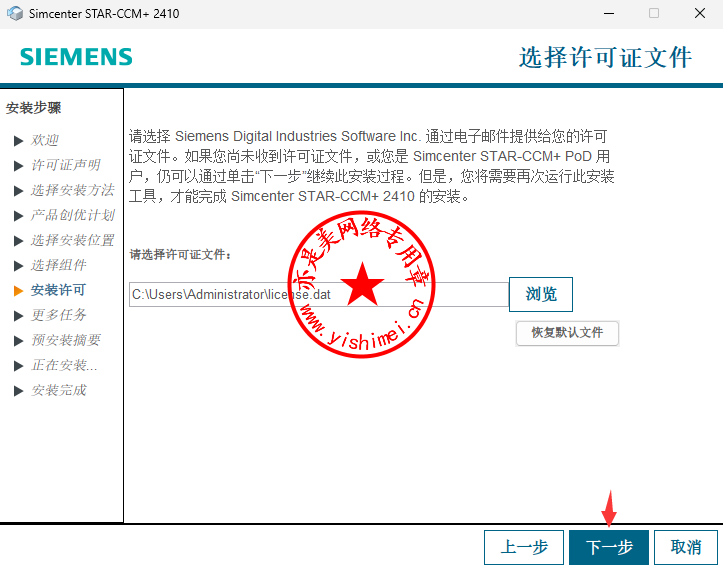Select the 安装完成 step
Image resolution: width=723 pixels, height=570 pixels.
point(59,390)
